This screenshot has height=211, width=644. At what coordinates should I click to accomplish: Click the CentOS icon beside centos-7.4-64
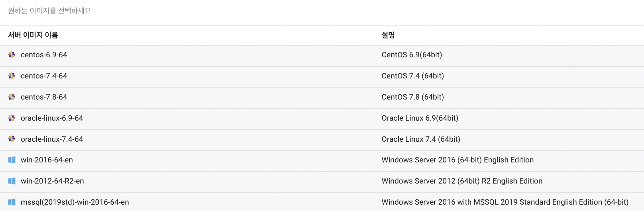point(12,76)
